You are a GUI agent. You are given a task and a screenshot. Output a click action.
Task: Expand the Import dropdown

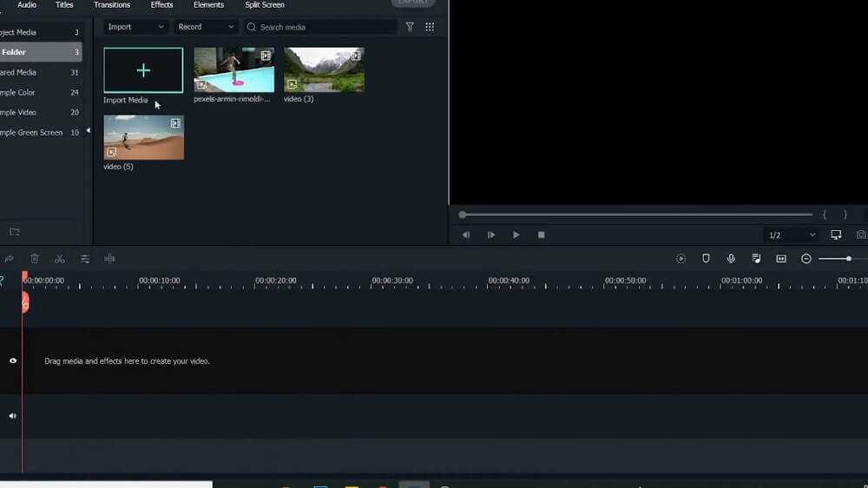point(135,27)
